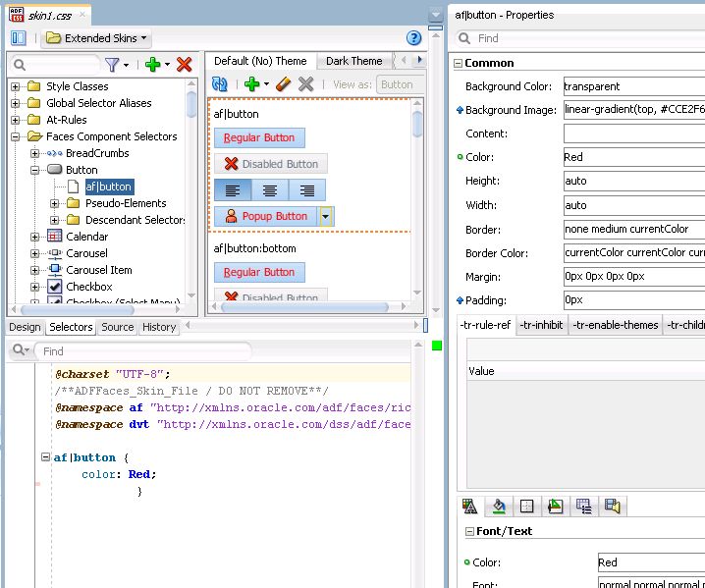The width and height of the screenshot is (705, 588).
Task: Expand the Pseudo-Elements folder
Action: tap(54, 203)
